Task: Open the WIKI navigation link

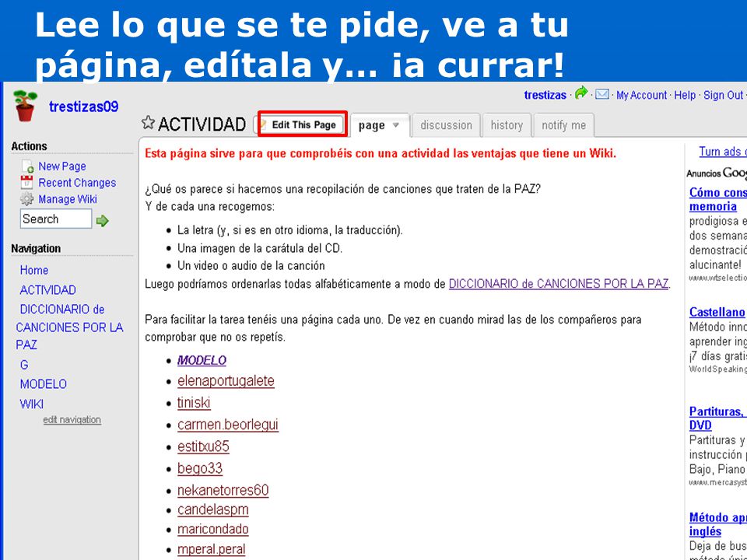Action: click(x=31, y=404)
